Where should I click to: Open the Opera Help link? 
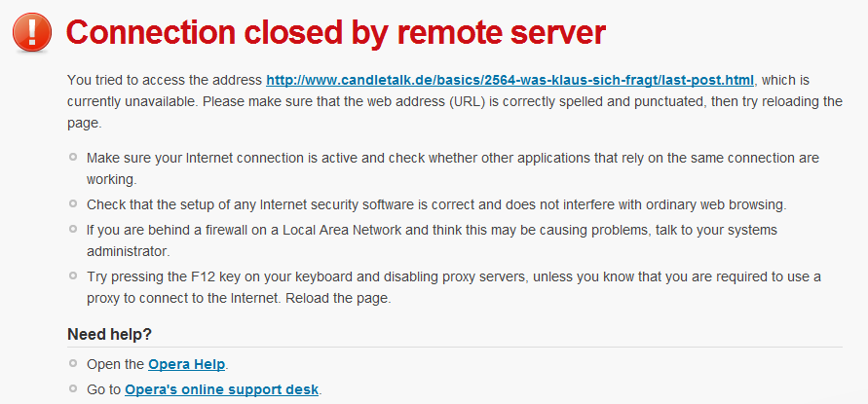tap(186, 365)
